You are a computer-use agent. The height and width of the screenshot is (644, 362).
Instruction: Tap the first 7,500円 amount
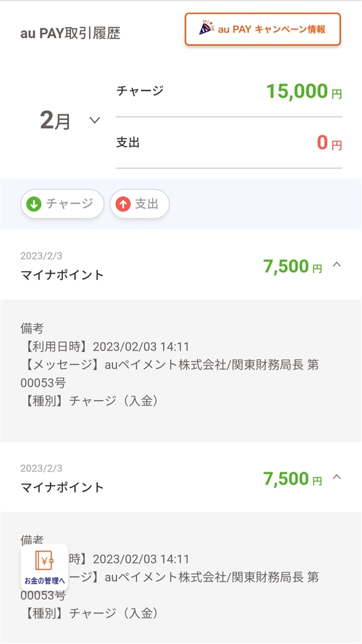[x=293, y=267]
